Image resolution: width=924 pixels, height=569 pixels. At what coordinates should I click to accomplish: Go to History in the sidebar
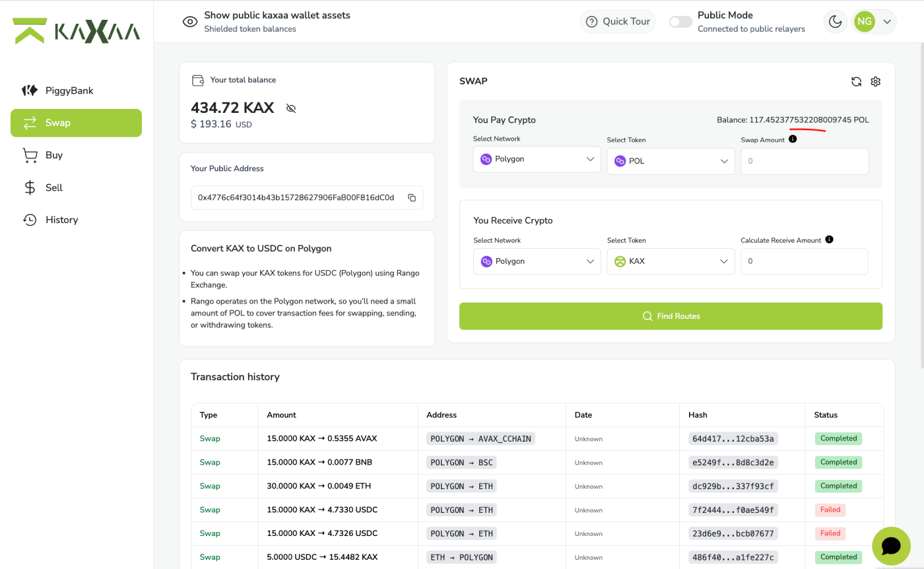[x=61, y=220]
